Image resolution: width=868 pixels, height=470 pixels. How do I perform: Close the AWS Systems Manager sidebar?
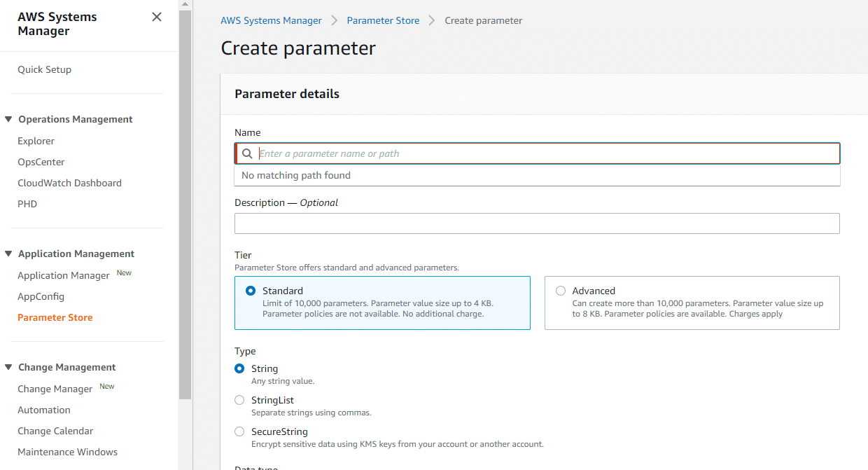click(157, 17)
